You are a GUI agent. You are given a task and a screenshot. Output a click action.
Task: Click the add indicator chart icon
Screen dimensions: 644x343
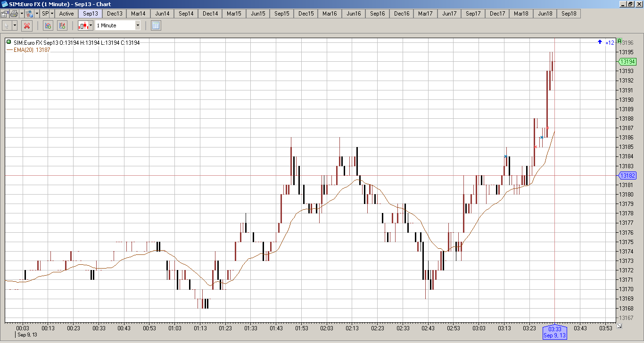click(48, 25)
